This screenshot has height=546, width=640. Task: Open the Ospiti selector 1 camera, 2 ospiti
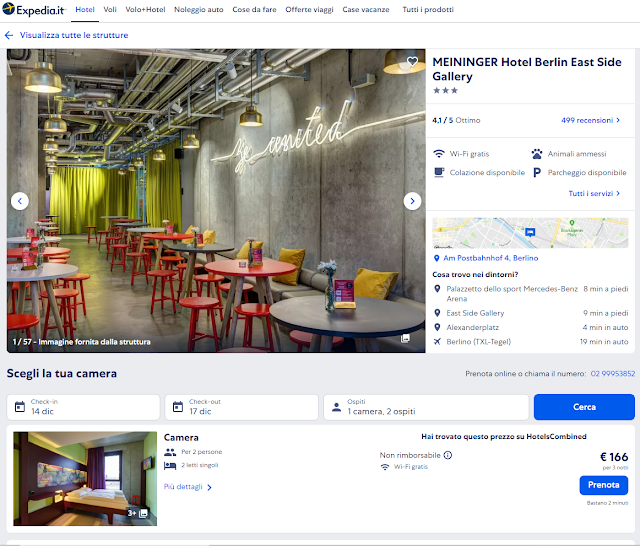tap(426, 407)
